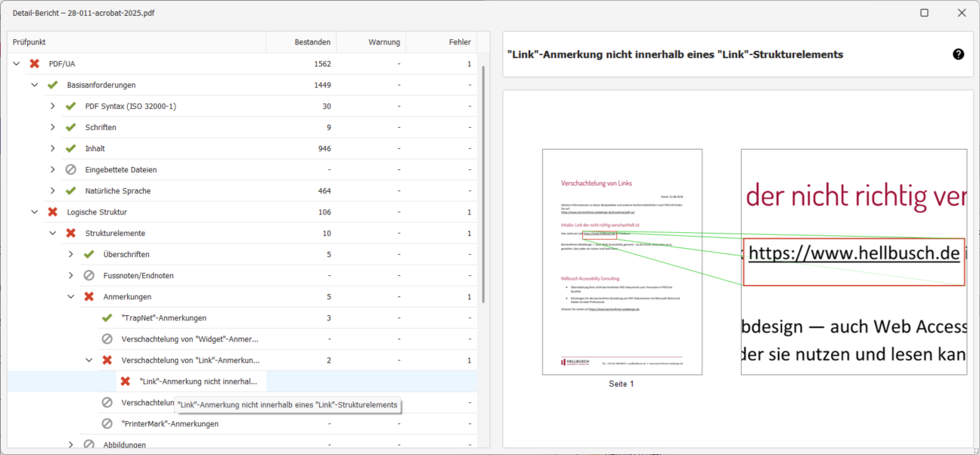Expand the Abbildungen tree node
The height and width of the screenshot is (455, 980).
[x=71, y=444]
